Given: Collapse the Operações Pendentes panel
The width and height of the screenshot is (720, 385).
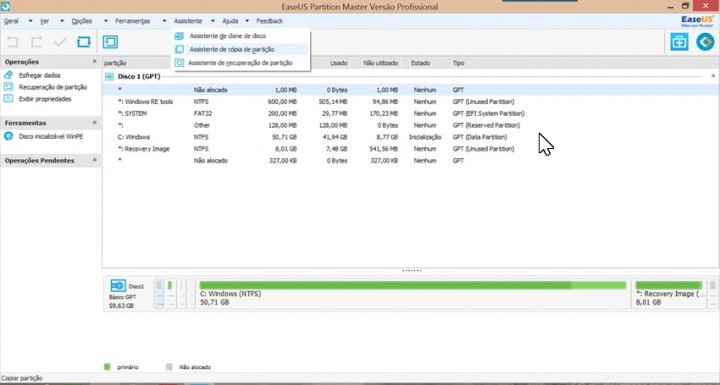Looking at the screenshot, I should tap(95, 160).
